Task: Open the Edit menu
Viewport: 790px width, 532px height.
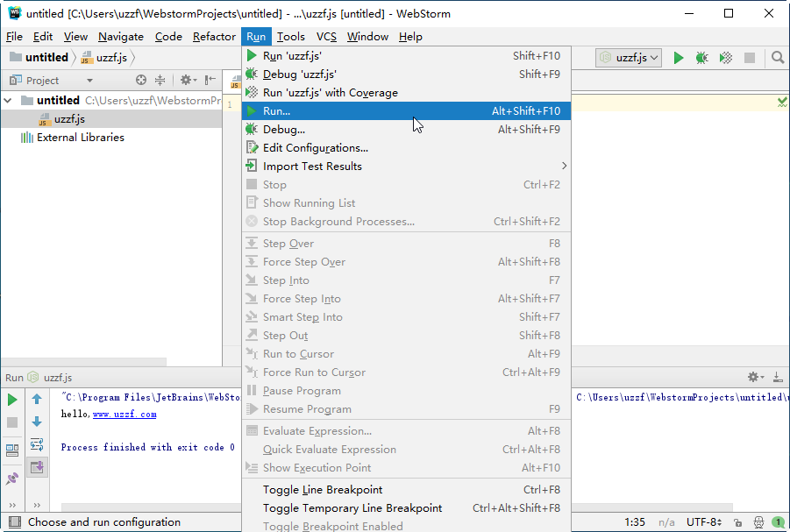Action: click(43, 37)
